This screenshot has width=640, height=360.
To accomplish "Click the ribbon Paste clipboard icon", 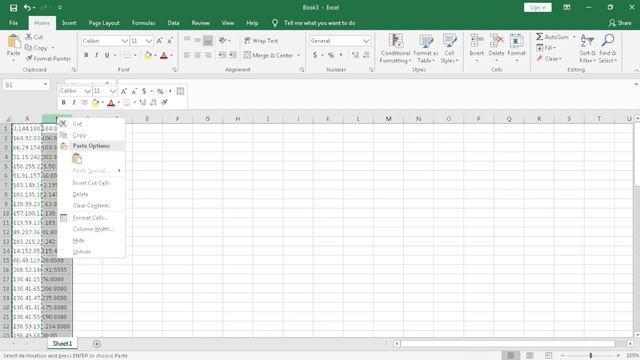I will (x=13, y=42).
